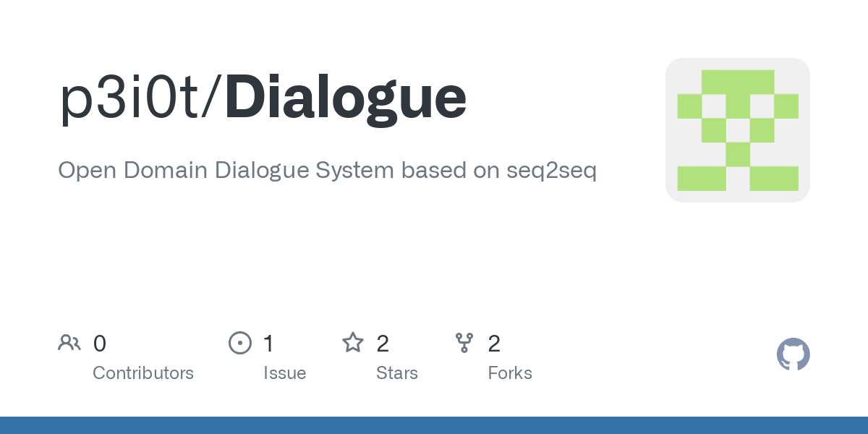Click the blue language bar at bottom
This screenshot has height=434, width=868.
click(434, 425)
